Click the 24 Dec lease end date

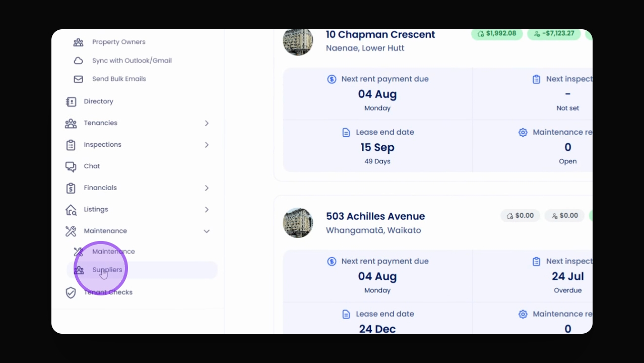click(x=377, y=329)
